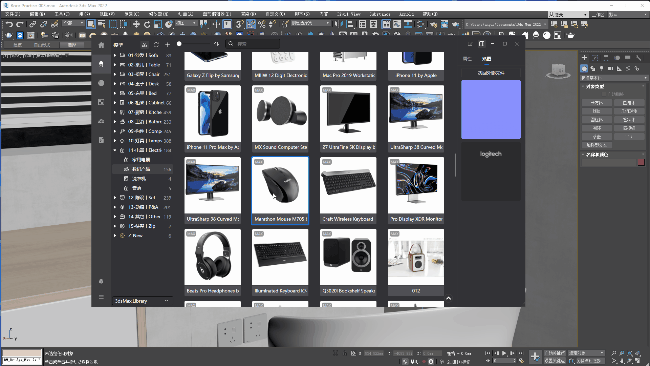Click the first object type button in command panel
The image size is (650, 366).
tap(597, 102)
